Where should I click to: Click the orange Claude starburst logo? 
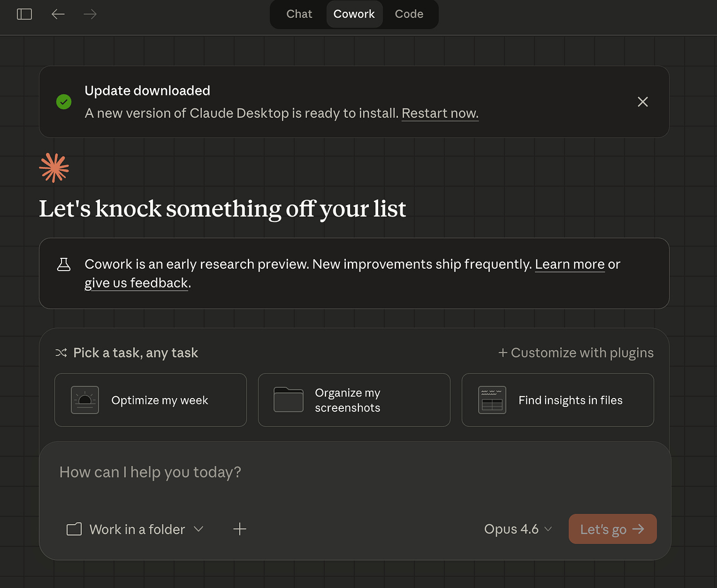[54, 168]
